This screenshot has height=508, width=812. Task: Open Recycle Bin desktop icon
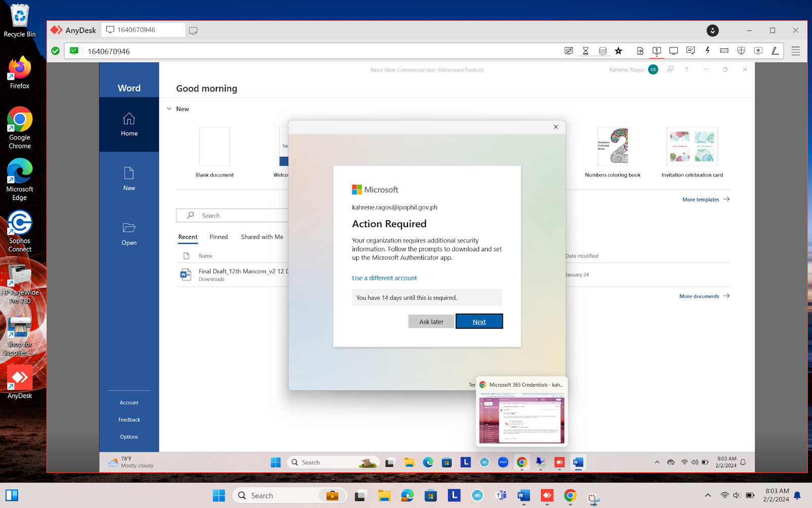pyautogui.click(x=20, y=21)
